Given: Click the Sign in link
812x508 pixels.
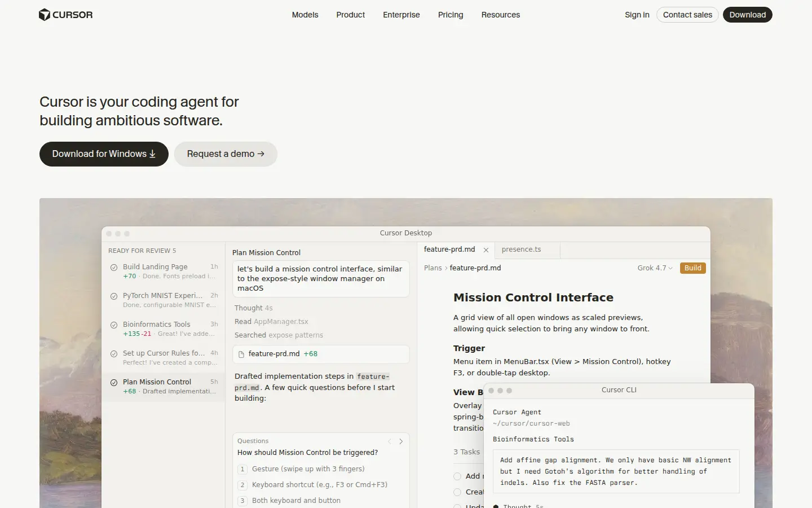Looking at the screenshot, I should pos(637,15).
